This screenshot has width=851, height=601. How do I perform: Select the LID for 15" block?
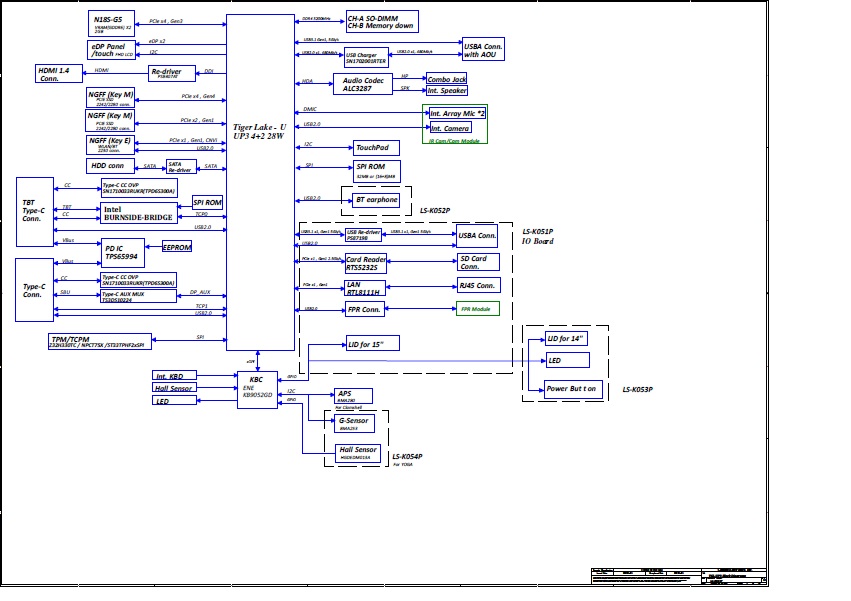[373, 344]
